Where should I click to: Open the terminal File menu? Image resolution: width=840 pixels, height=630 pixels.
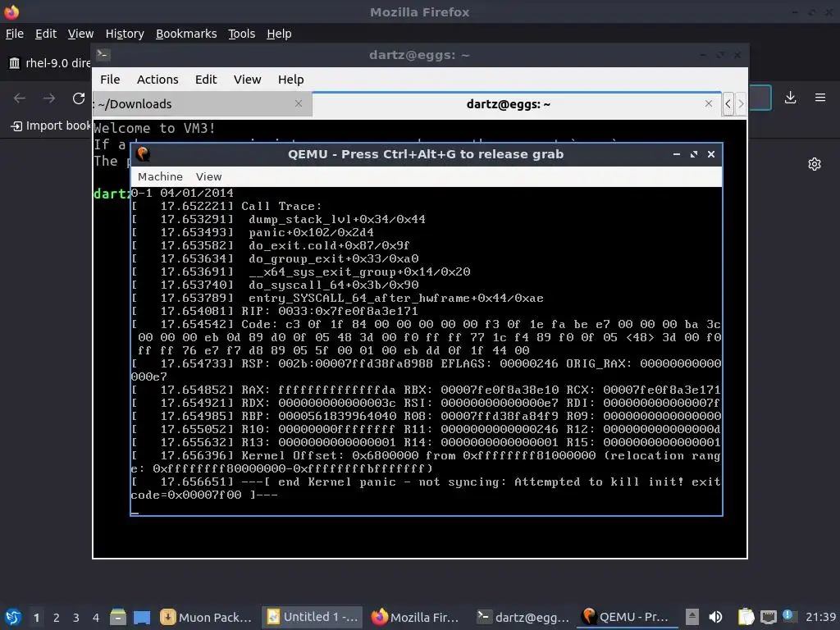pos(110,80)
